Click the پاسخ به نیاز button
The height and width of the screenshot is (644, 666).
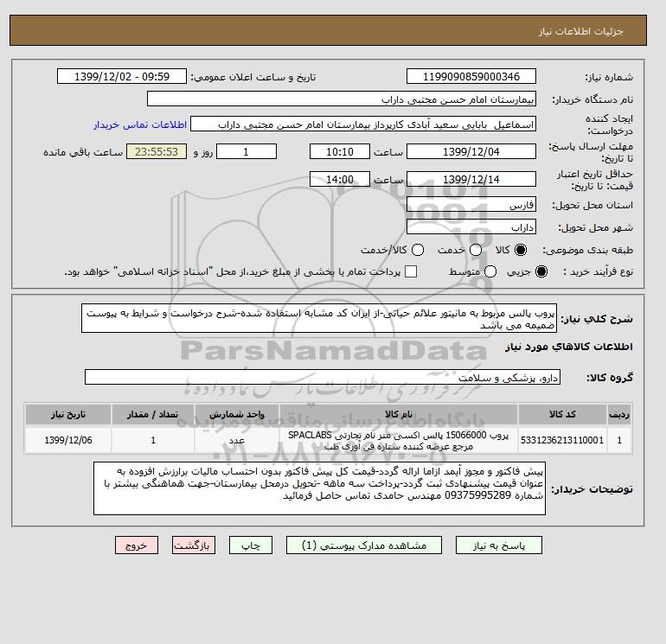point(499,545)
